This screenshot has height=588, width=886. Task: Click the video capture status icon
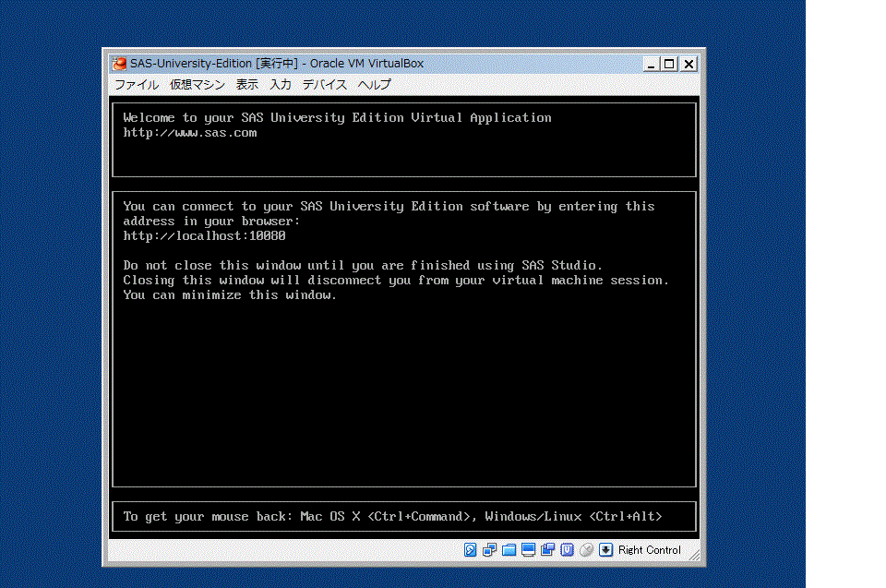(x=547, y=549)
